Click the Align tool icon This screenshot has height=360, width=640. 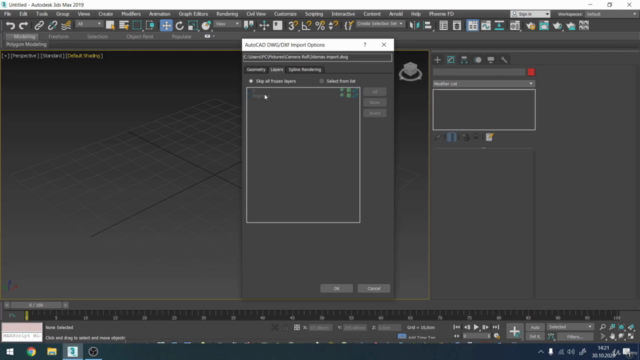428,26
